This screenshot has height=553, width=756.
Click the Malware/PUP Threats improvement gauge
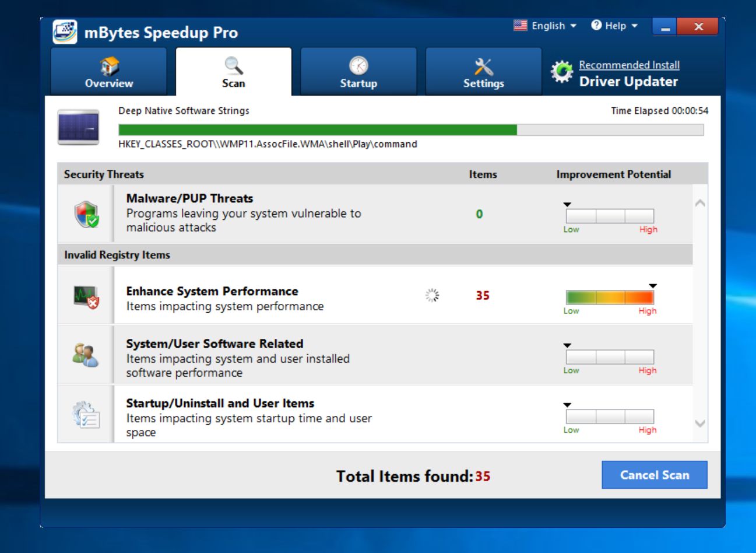[x=610, y=216]
